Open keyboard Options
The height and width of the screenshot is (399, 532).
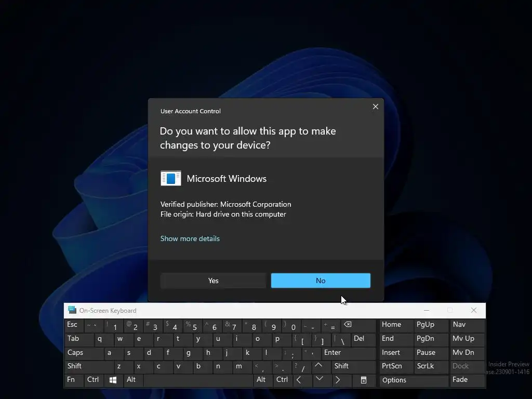tap(414, 380)
